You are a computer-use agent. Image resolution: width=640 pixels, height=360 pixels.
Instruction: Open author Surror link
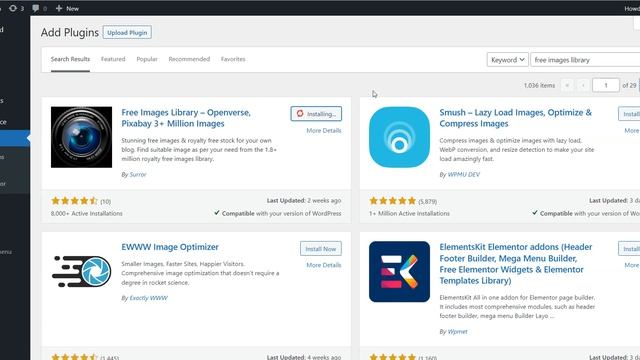click(x=138, y=174)
